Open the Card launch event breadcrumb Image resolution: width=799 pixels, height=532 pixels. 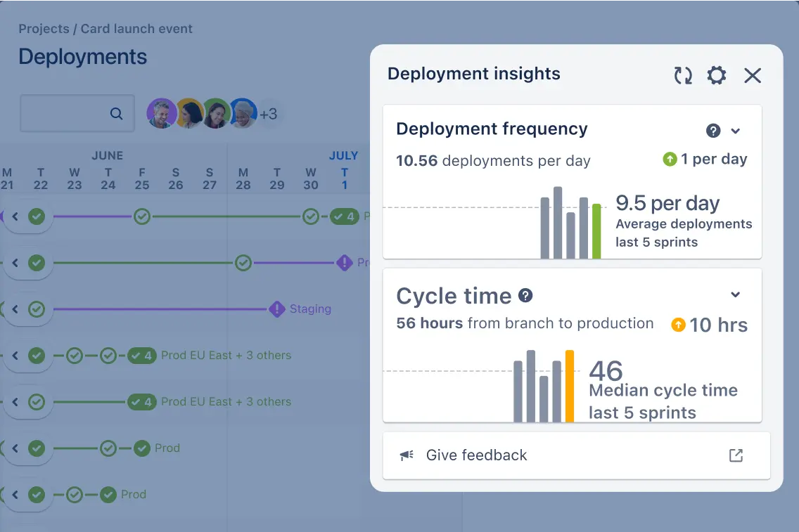(136, 29)
